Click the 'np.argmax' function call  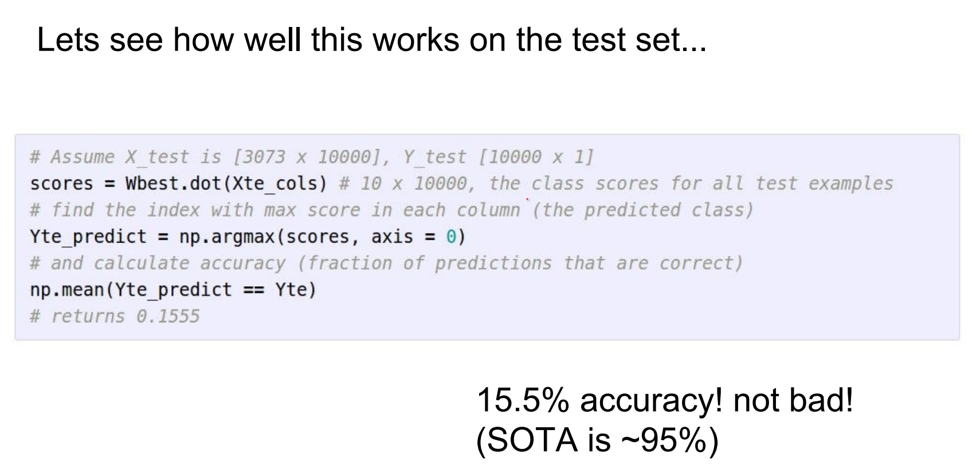click(226, 236)
